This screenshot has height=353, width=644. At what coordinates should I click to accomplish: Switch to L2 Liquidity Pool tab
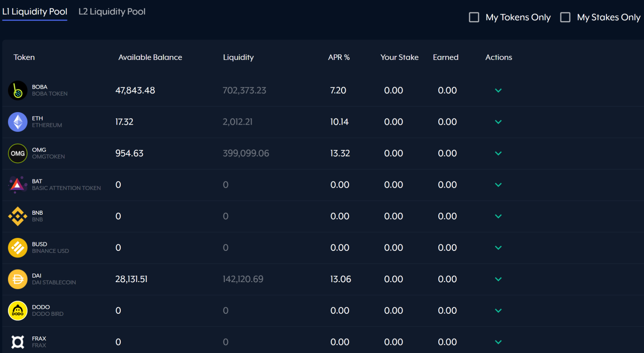pyautogui.click(x=112, y=12)
